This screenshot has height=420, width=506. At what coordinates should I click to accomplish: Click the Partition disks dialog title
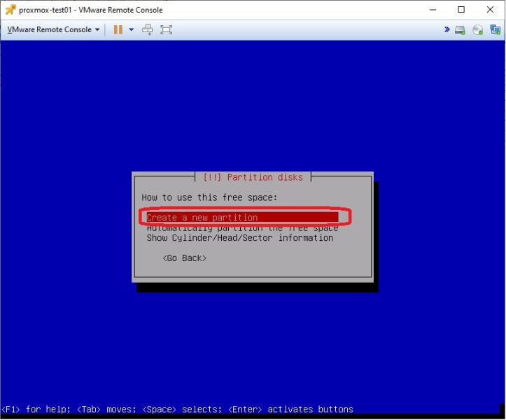[x=253, y=177]
